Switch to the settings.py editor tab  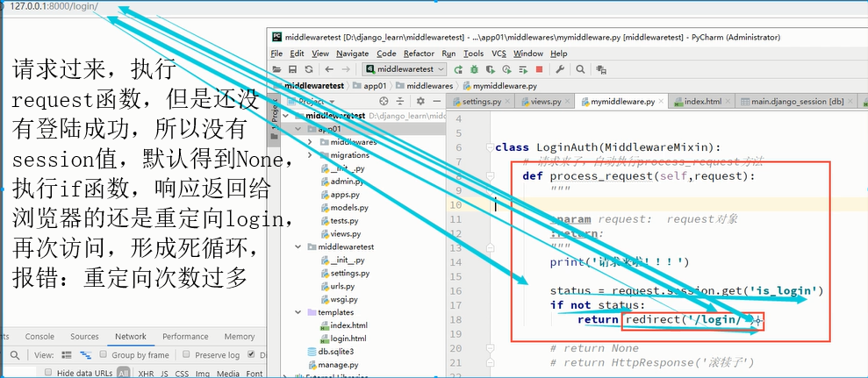coord(481,102)
